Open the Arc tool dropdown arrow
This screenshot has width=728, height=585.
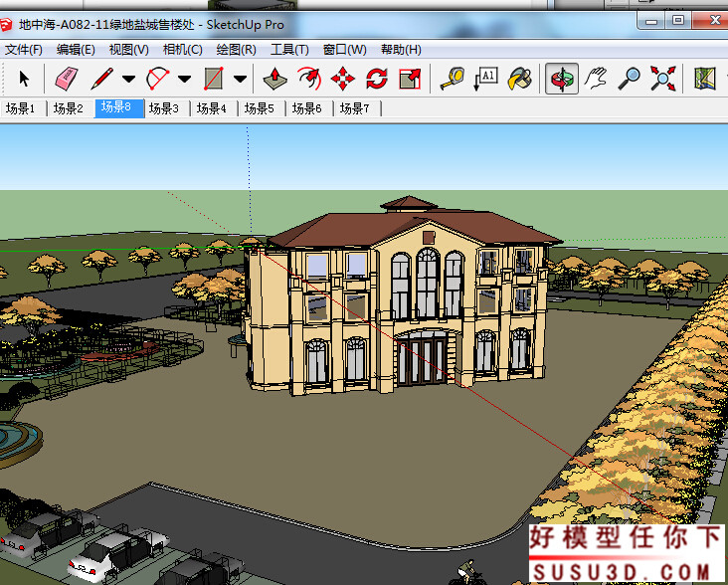tap(184, 79)
